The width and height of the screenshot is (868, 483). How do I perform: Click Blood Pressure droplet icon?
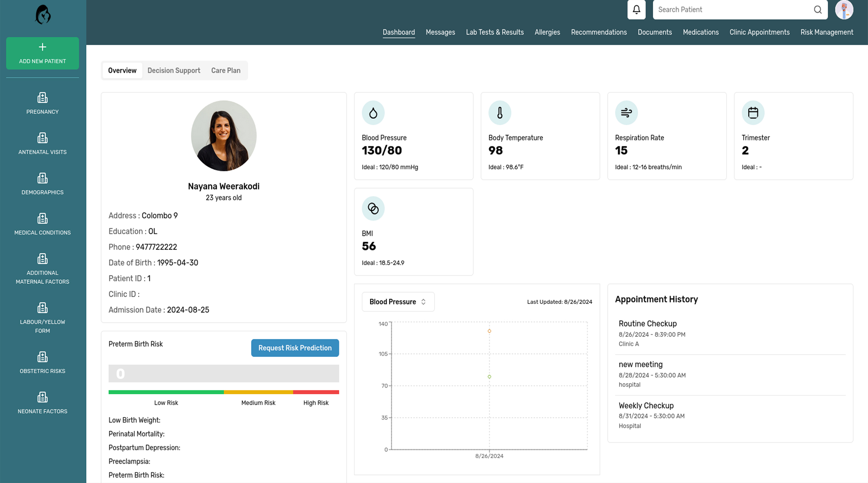click(x=373, y=113)
